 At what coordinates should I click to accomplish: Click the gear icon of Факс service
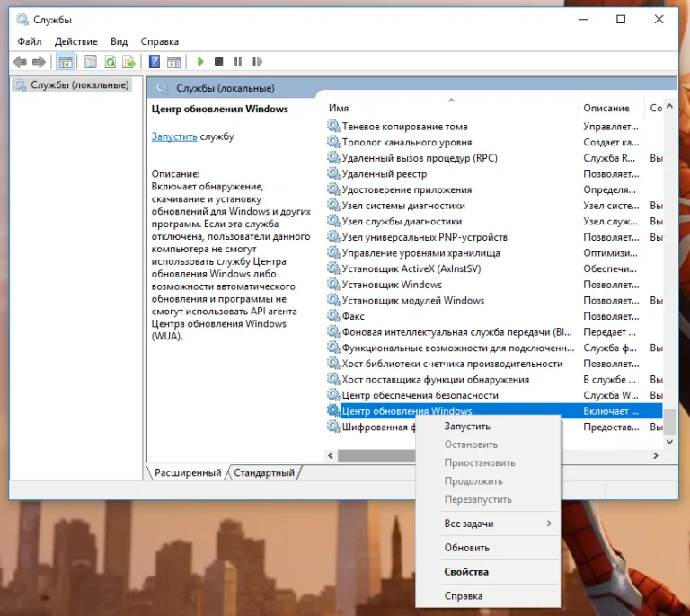coord(333,316)
